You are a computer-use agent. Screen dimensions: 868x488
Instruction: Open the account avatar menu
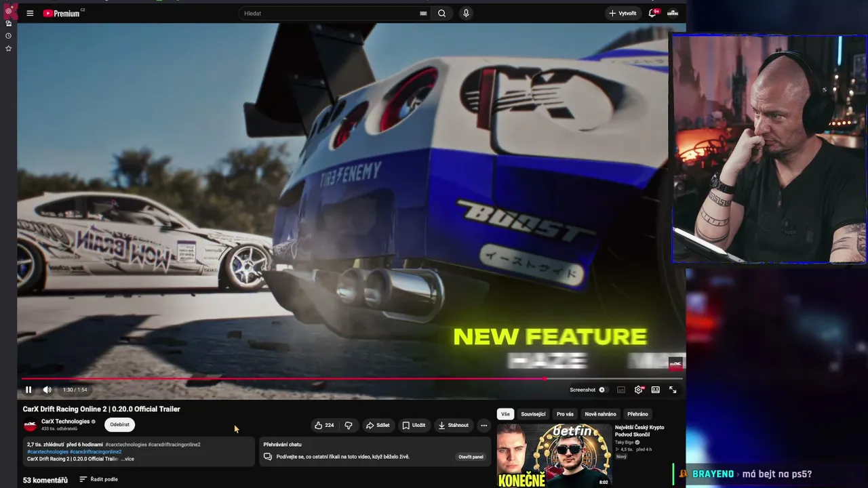(673, 13)
